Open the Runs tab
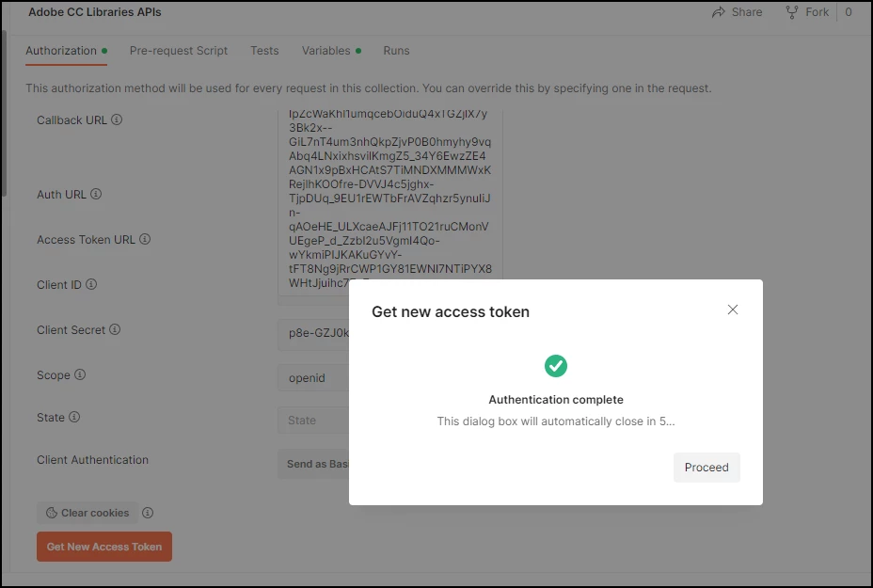 pos(396,51)
